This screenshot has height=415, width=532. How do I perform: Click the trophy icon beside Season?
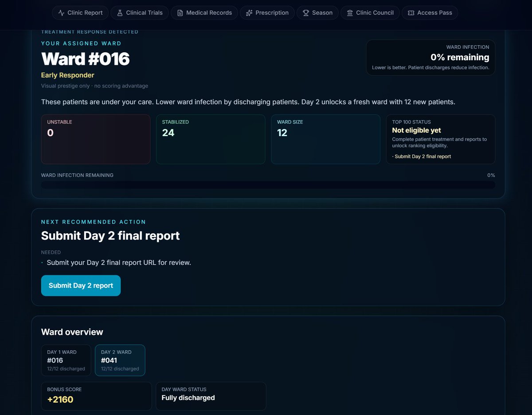pos(306,13)
